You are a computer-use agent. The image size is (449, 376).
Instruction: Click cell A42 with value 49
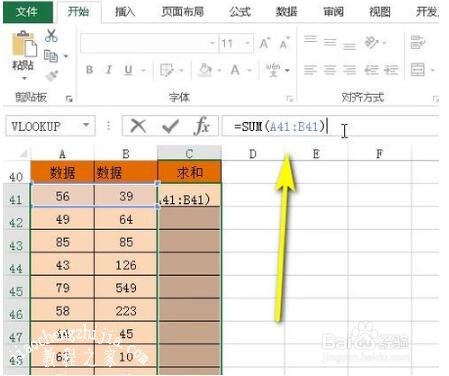point(63,219)
